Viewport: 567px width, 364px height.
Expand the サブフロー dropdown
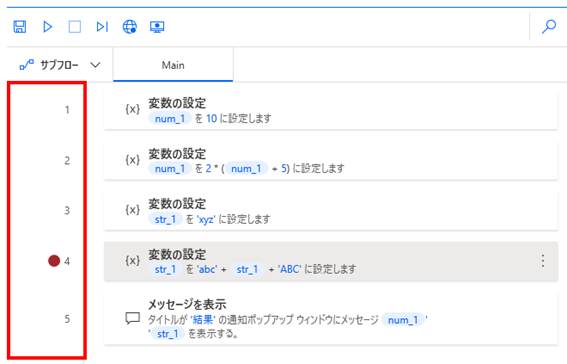click(95, 65)
